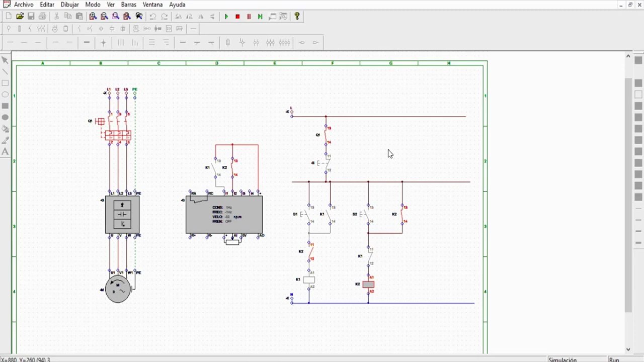Undo the last action
Screen dimensions: 644x362
[153, 17]
